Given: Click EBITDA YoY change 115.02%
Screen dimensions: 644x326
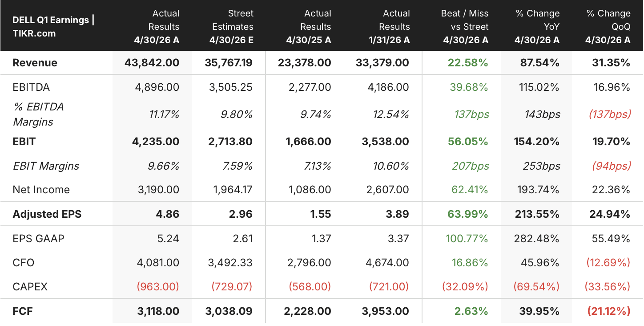Looking at the screenshot, I should pyautogui.click(x=539, y=87).
